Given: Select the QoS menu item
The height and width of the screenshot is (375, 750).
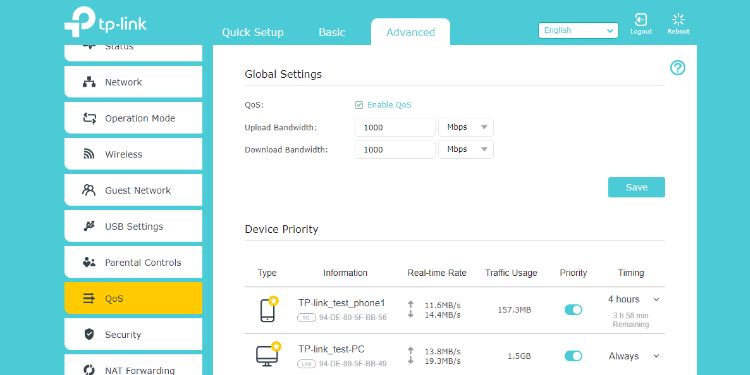Looking at the screenshot, I should 133,298.
